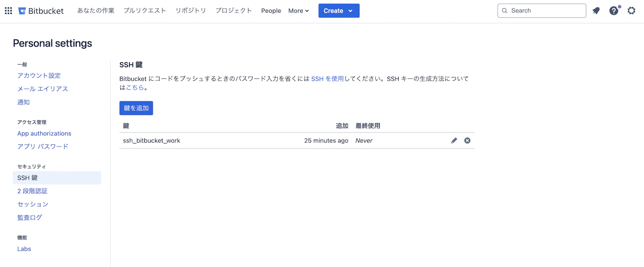Follow the SSH を使用 link
This screenshot has height=267, width=644.
point(327,78)
